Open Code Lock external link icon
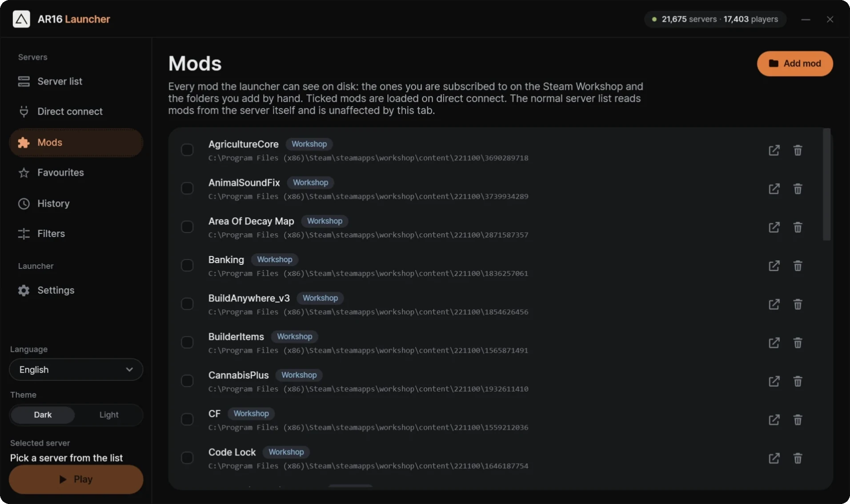Viewport: 850px width, 504px height. [774, 458]
